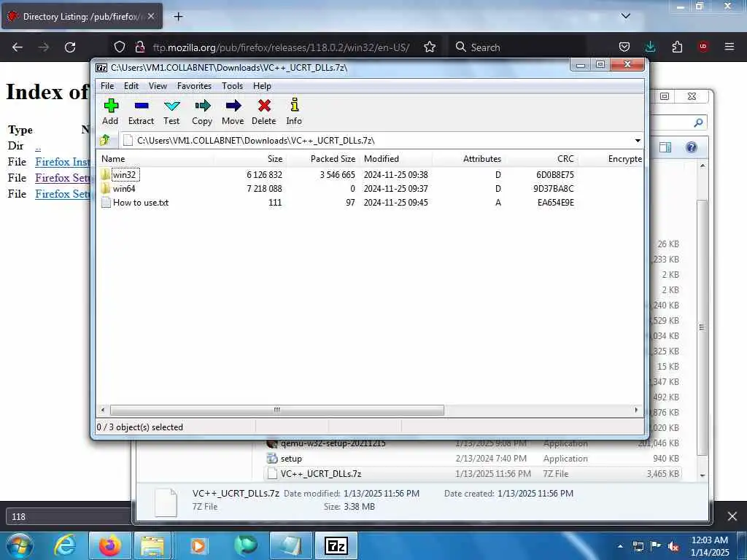Screen dimensions: 747x560
Task: Click the muted volume tray icon
Action: pos(673,547)
